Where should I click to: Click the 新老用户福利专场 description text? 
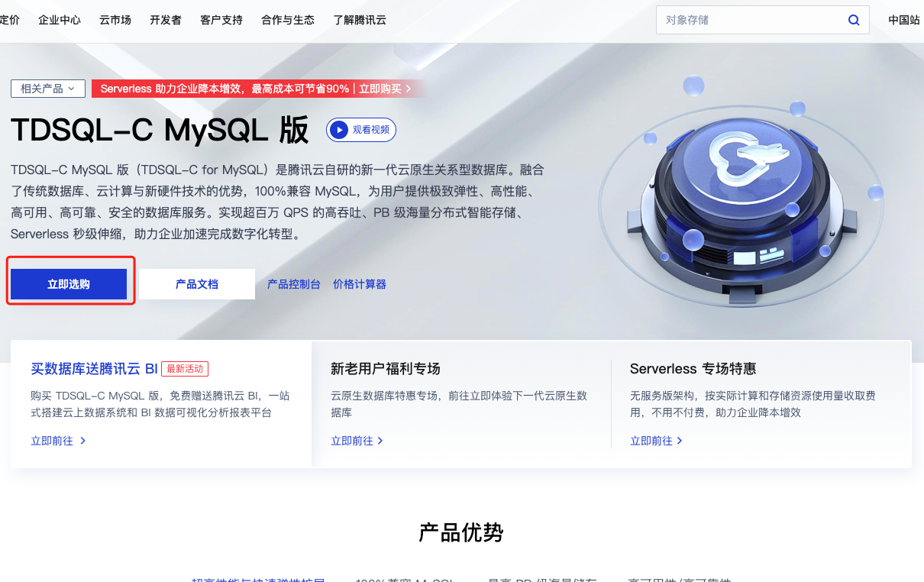pos(459,404)
